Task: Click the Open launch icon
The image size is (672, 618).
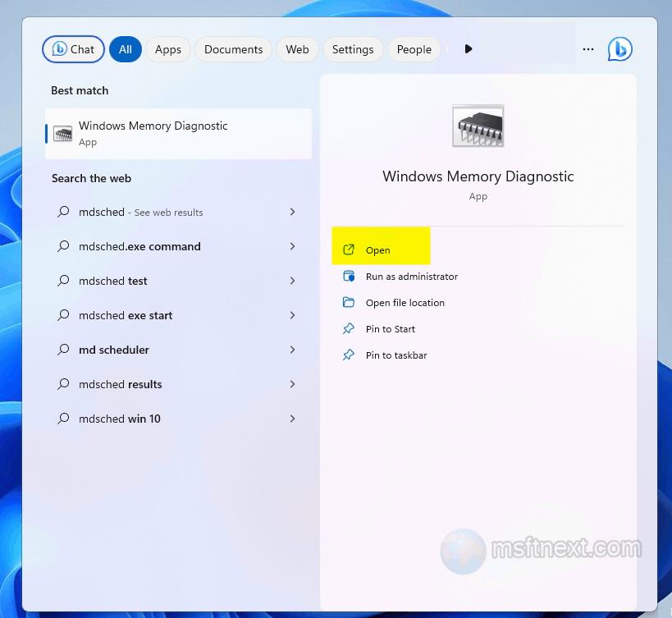Action: 349,249
